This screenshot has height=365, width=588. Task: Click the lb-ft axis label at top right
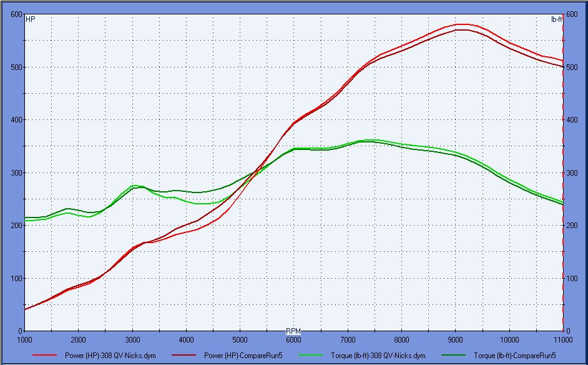click(x=556, y=19)
